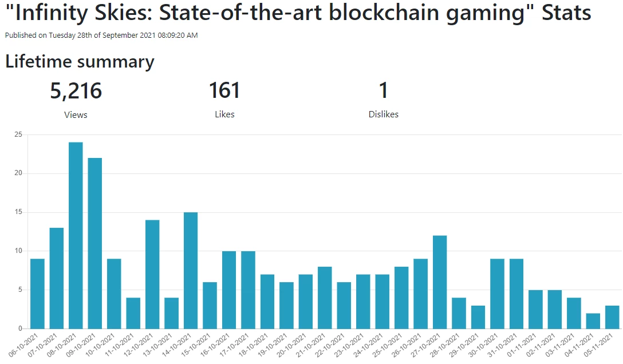
Task: Click the tallest bar for 08-10-2021
Action: pos(76,235)
